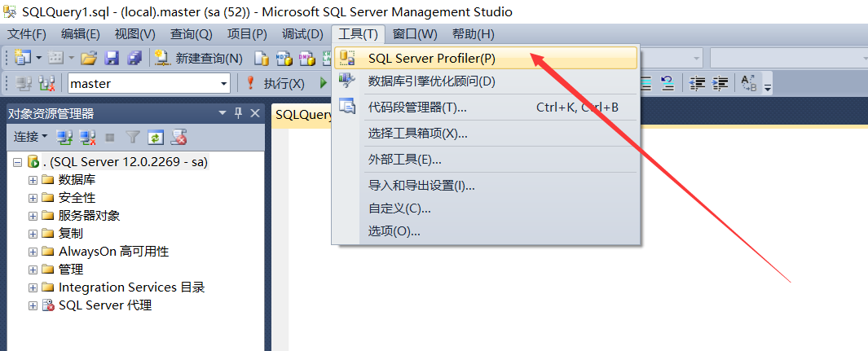The width and height of the screenshot is (868, 351).
Task: Click the save disk icon
Action: coord(112,59)
